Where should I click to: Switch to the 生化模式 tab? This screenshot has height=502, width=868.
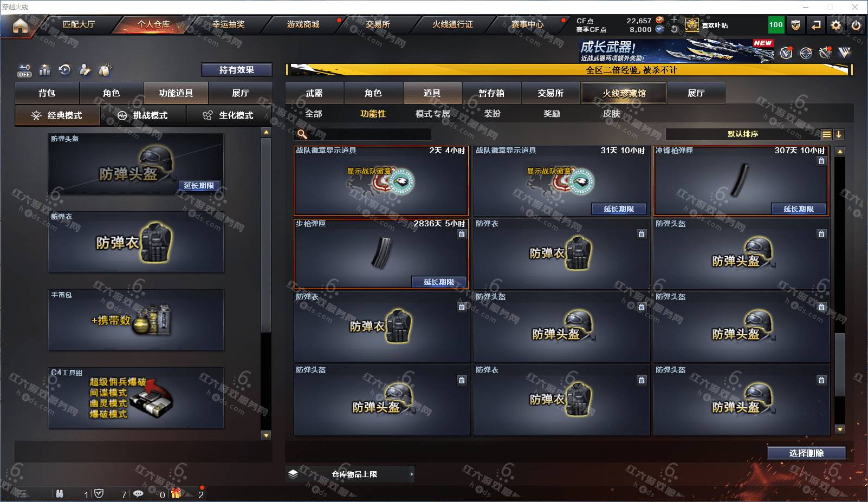click(229, 115)
